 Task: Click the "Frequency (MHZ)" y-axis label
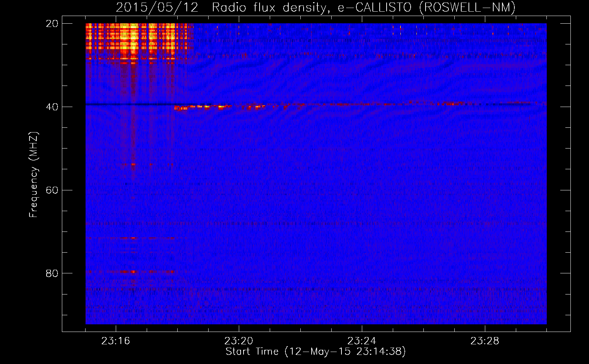(x=33, y=175)
